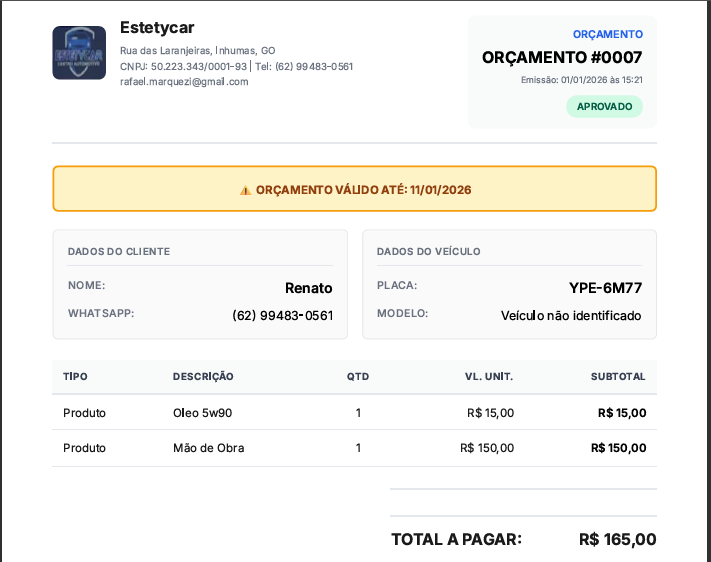
Task: Click the address Rua das Laranjeiras, Inhumas, GO
Action: pos(197,51)
